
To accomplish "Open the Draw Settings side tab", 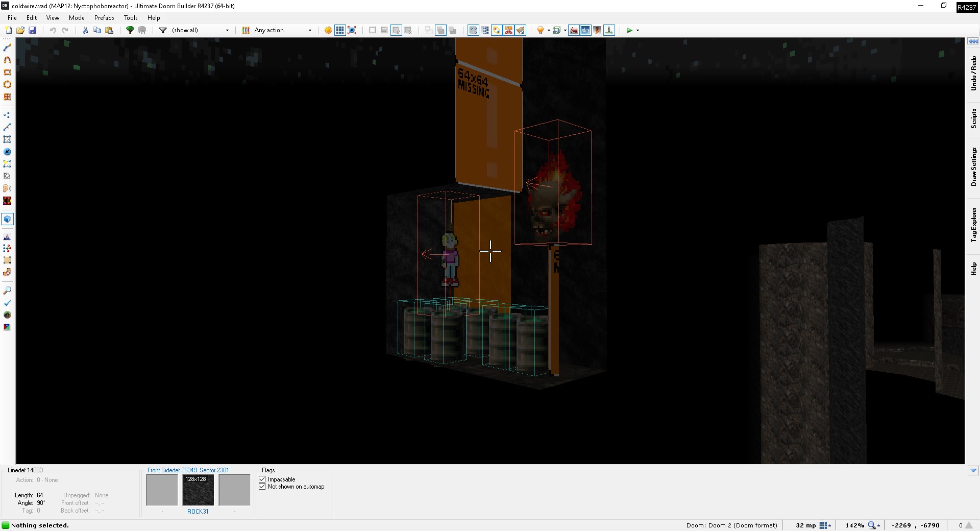I will coord(973,166).
